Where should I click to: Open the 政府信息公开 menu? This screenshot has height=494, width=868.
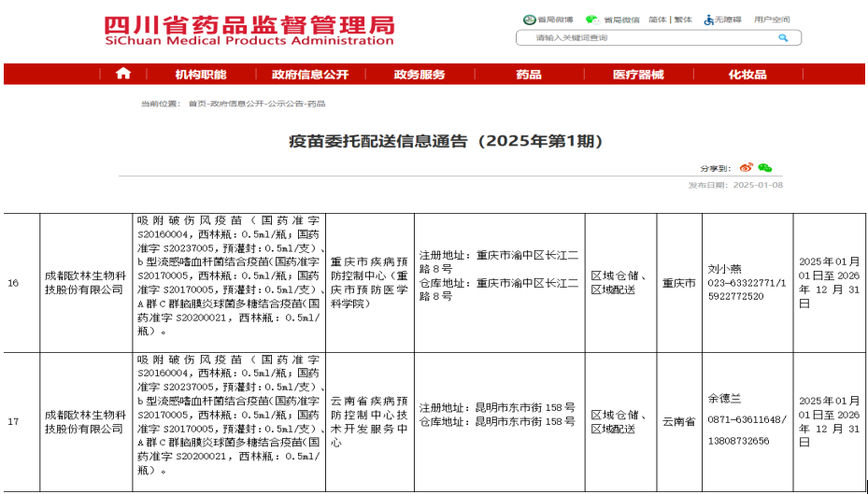(310, 75)
